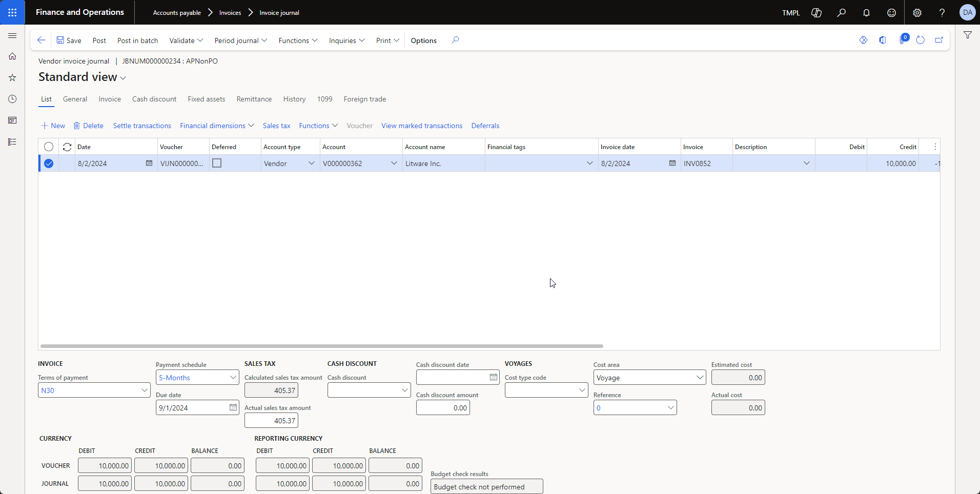Open form in new window

939,40
